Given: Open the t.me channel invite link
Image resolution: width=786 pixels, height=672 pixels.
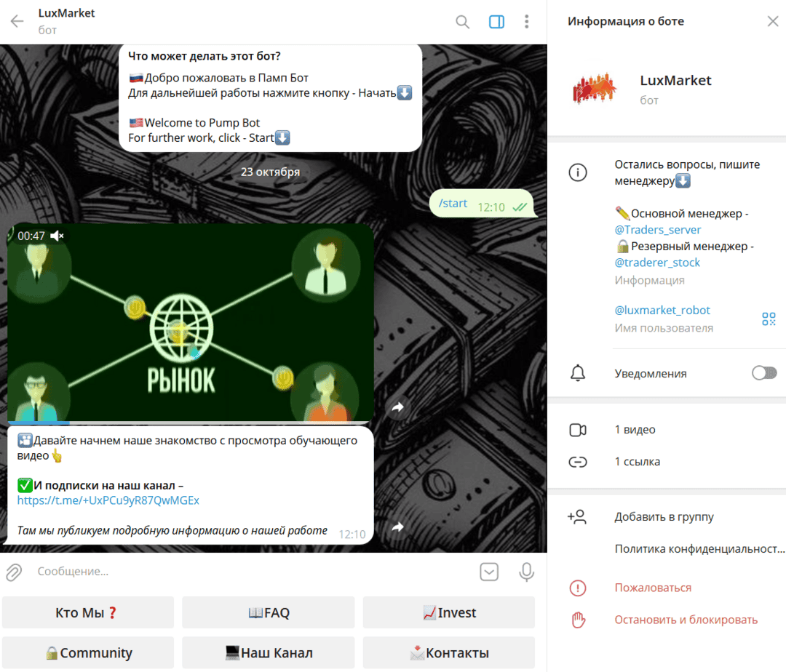Looking at the screenshot, I should (x=108, y=500).
